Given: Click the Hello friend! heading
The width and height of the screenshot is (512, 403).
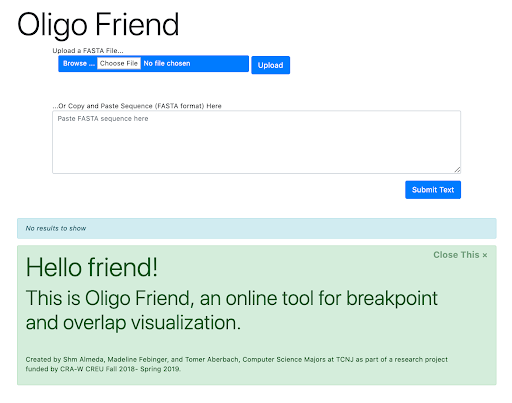Looking at the screenshot, I should point(92,267).
